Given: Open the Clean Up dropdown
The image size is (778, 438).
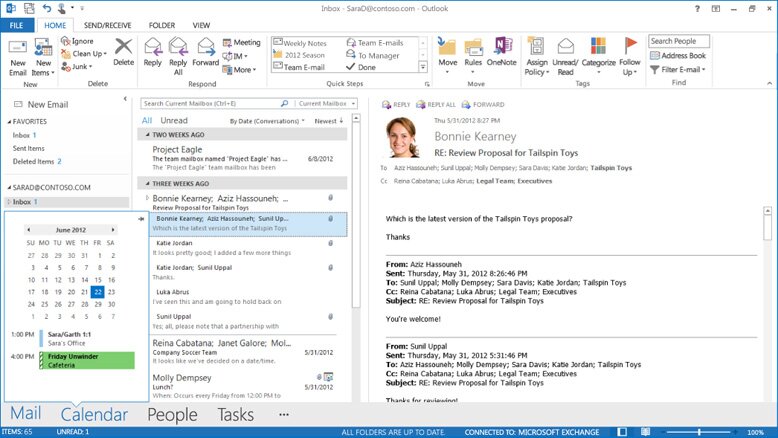Looking at the screenshot, I should coord(84,54).
